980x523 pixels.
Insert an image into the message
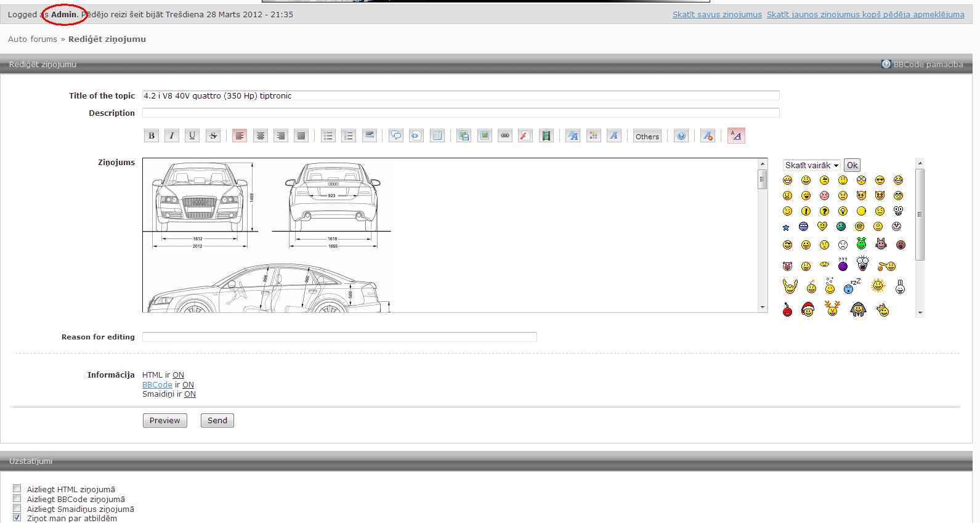click(x=485, y=136)
